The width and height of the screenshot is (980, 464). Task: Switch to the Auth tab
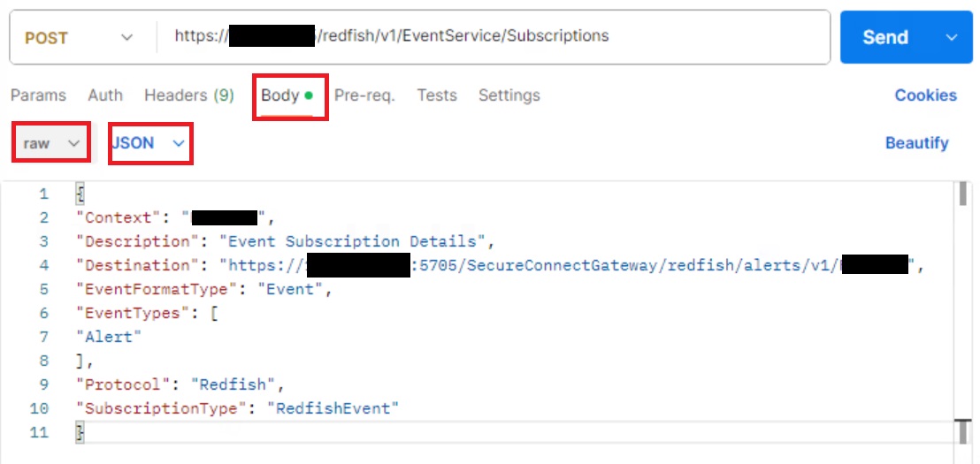click(x=105, y=95)
